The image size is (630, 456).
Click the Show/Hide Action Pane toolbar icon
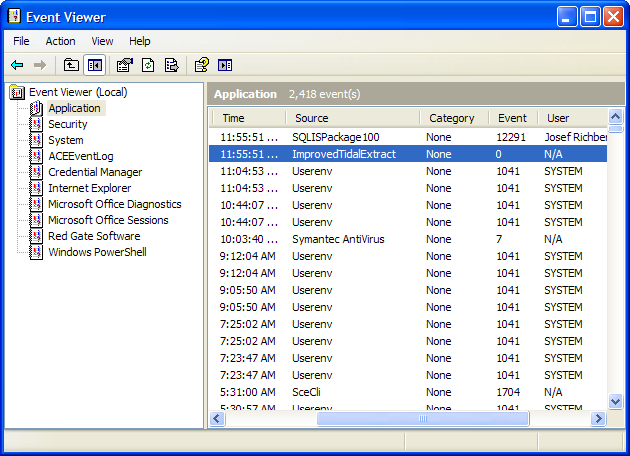tap(225, 65)
